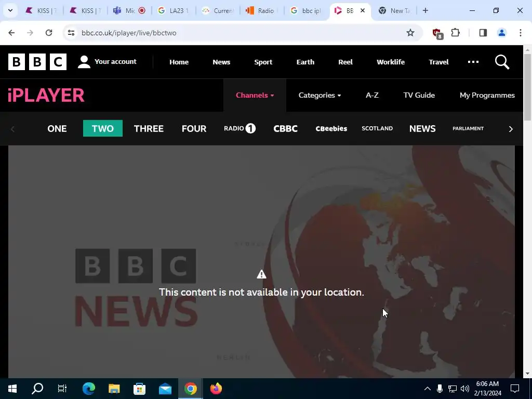Open BBC Travel link
532x399 pixels.
pyautogui.click(x=438, y=62)
